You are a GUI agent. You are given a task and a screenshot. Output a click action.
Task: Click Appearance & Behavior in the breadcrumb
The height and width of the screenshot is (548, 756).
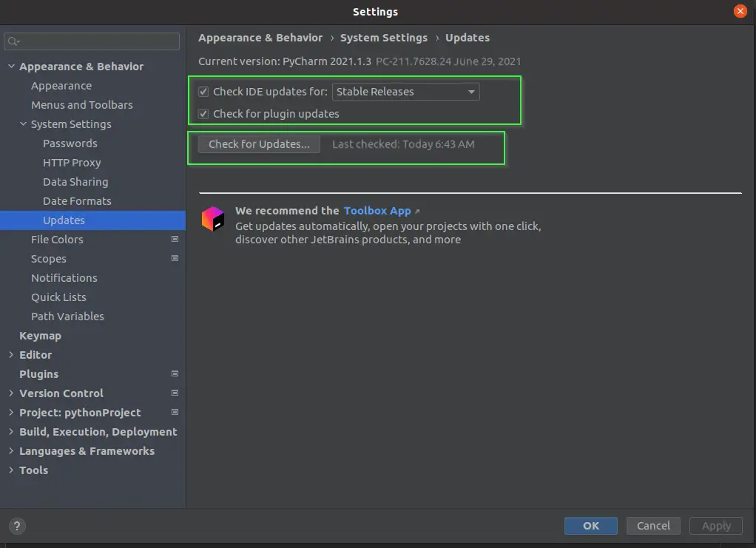click(x=260, y=38)
